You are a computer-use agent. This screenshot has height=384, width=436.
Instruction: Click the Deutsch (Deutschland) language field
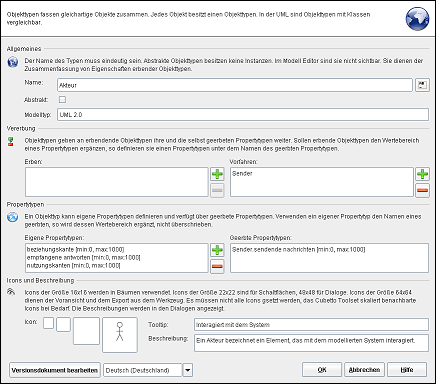click(x=143, y=370)
